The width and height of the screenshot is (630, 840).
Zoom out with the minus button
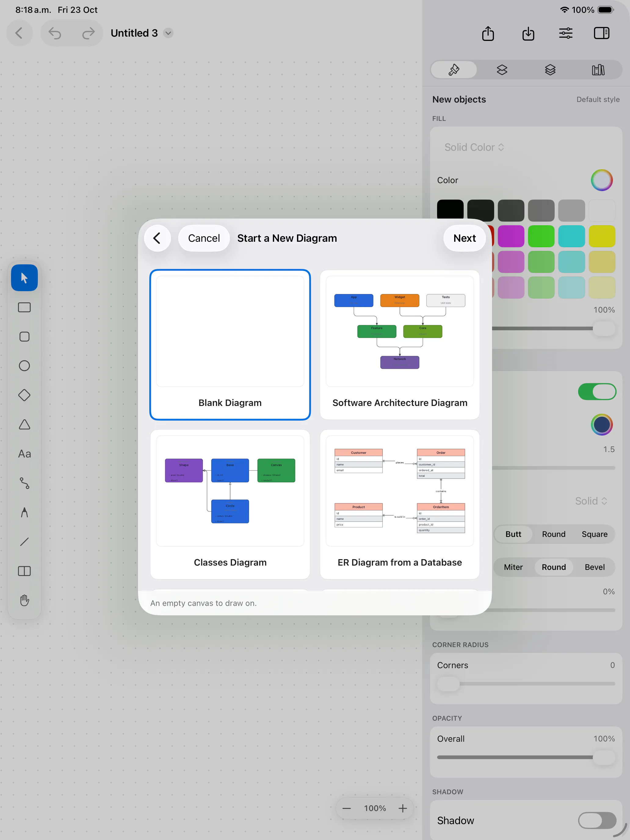(346, 808)
